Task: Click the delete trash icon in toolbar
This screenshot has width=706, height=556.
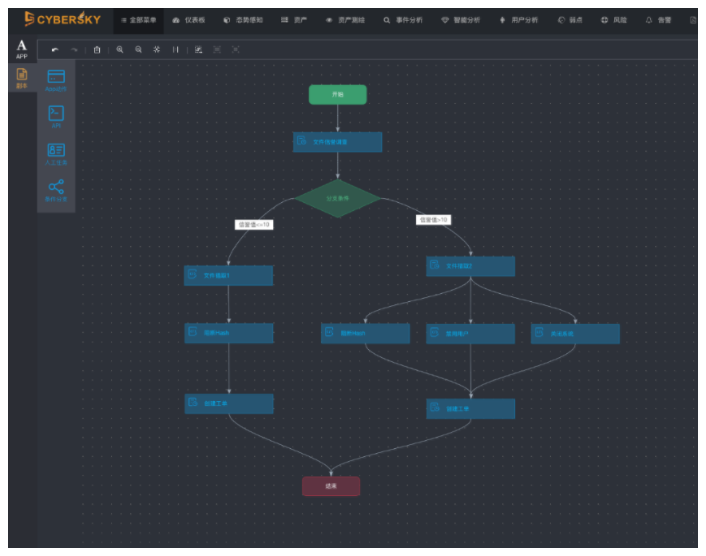Action: 97,49
